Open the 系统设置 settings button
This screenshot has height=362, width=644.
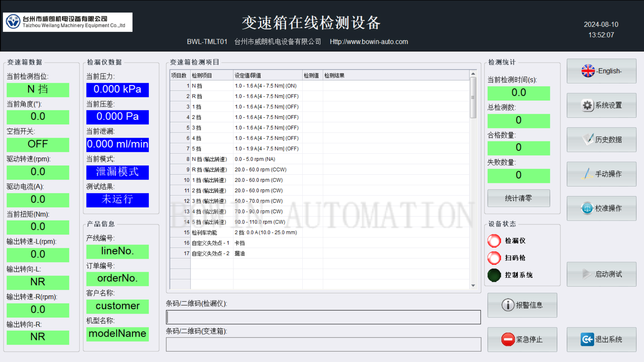[x=601, y=105]
